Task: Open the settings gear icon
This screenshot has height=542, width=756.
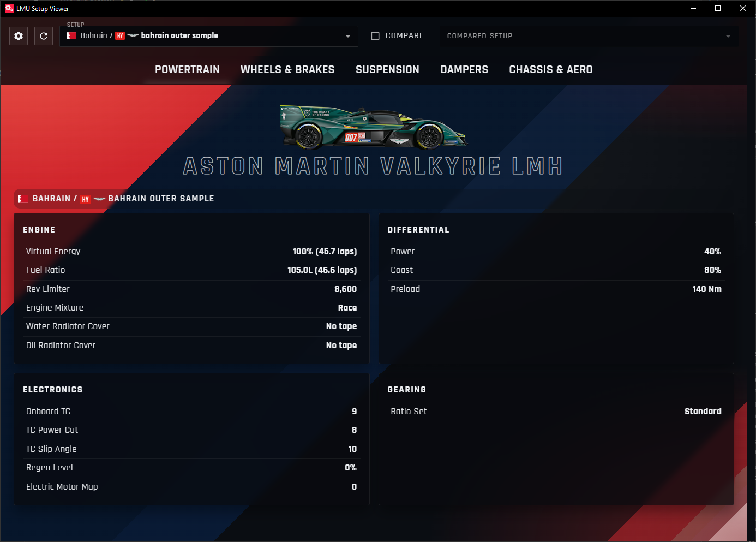Action: pos(18,36)
